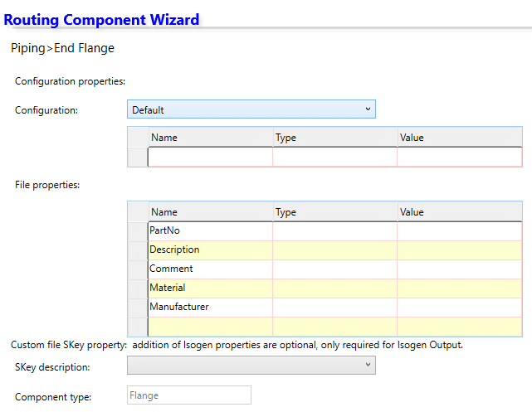Select the Comment name cell
The width and height of the screenshot is (532, 412).
[x=210, y=269]
